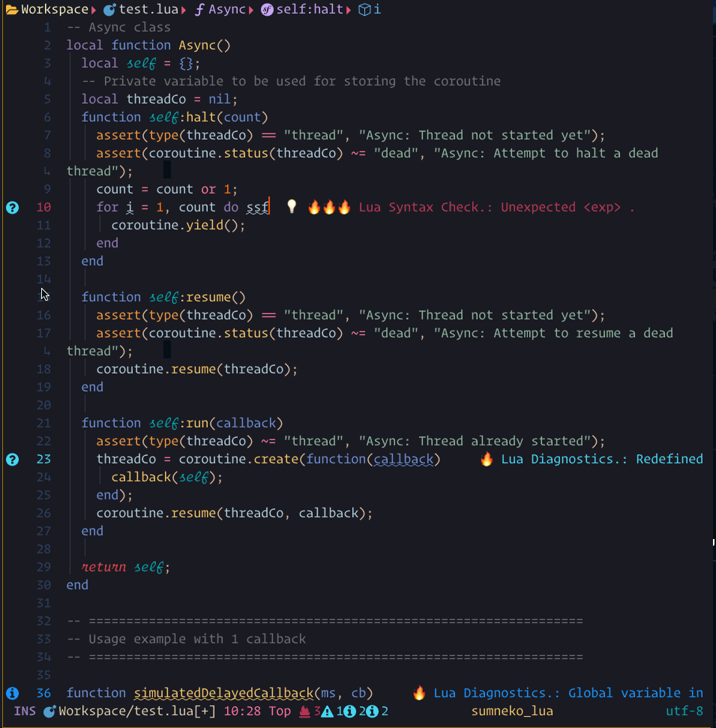Click the -- Async class comment on line 1

pos(119,28)
